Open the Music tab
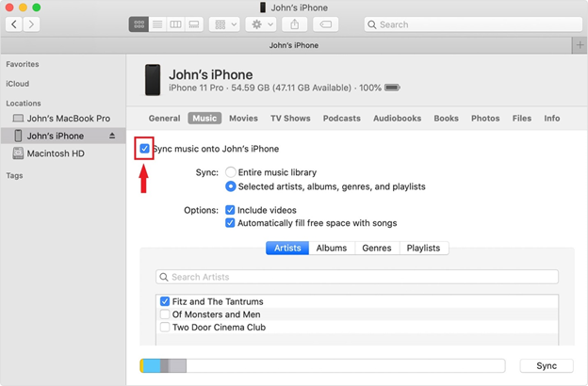The image size is (588, 386). point(204,118)
